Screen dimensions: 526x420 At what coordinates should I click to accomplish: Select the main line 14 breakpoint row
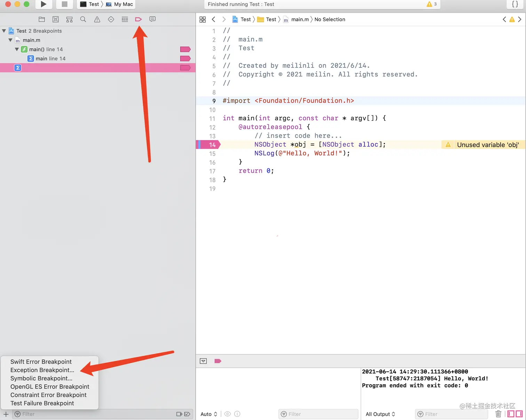98,58
